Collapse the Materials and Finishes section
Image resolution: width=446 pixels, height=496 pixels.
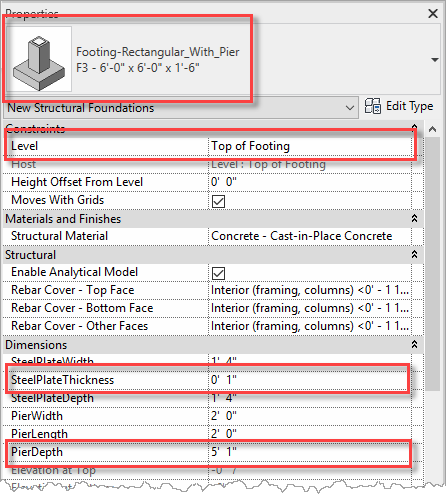click(414, 219)
